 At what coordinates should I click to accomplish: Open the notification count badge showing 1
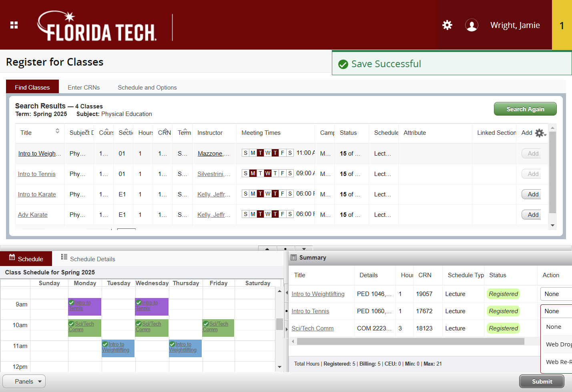(x=562, y=25)
